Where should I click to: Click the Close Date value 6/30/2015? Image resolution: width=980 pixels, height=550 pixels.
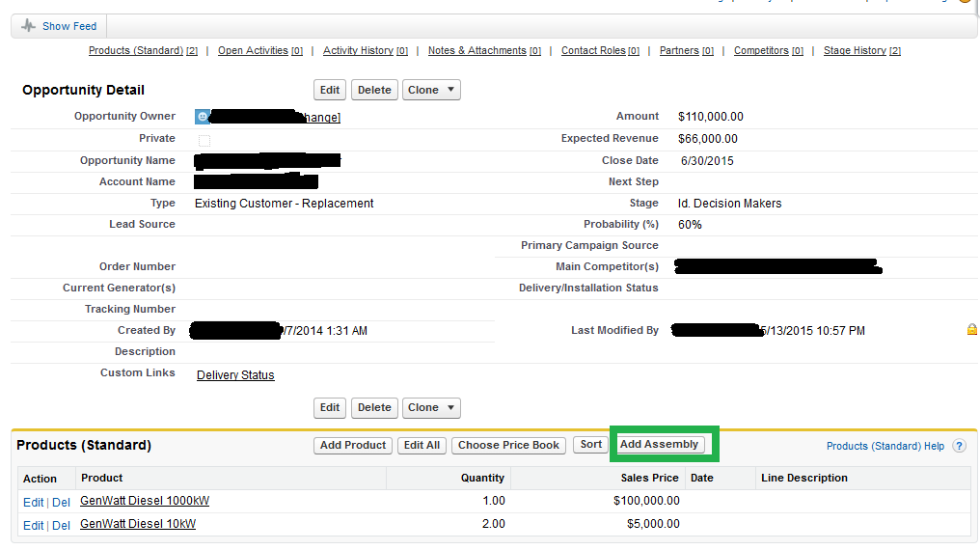tap(707, 160)
